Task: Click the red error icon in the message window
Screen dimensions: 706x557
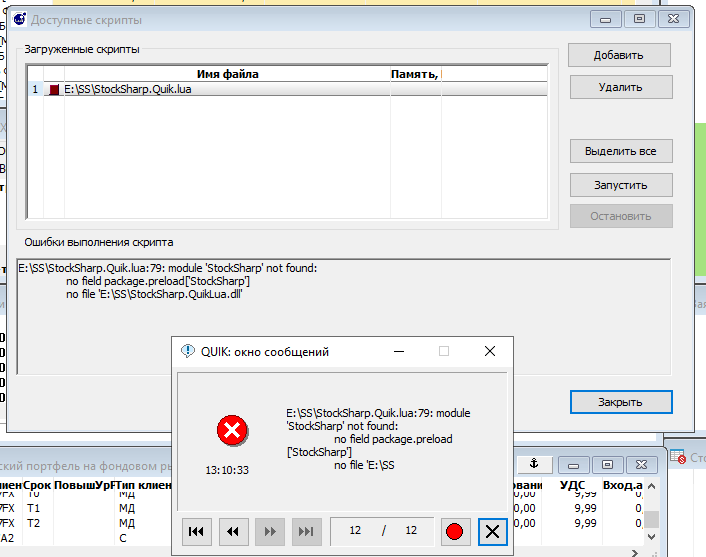Action: (232, 430)
